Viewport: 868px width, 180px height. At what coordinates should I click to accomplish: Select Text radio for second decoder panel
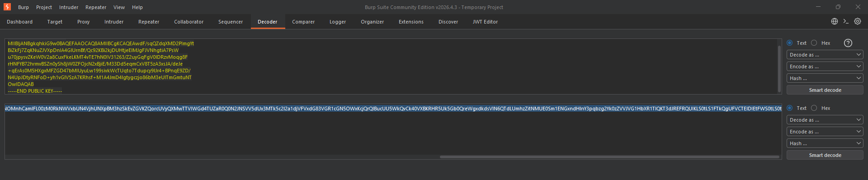pos(790,108)
